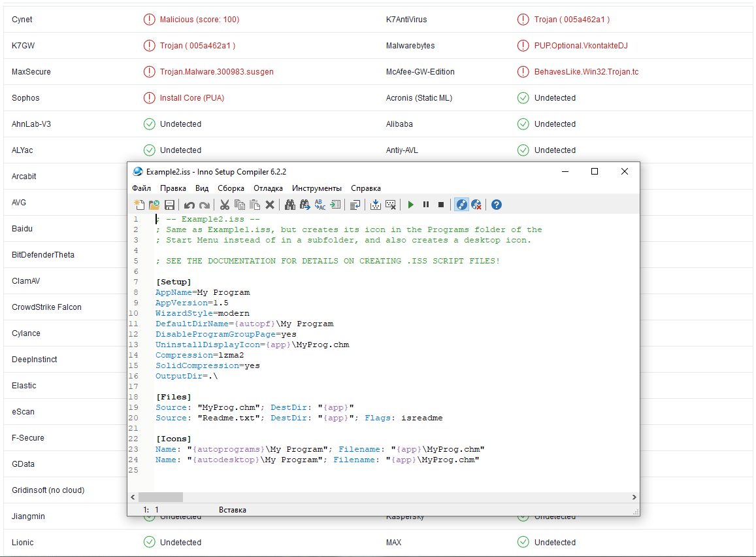This screenshot has height=557, width=756.
Task: Click red alert icon for K7GW
Action: point(150,45)
